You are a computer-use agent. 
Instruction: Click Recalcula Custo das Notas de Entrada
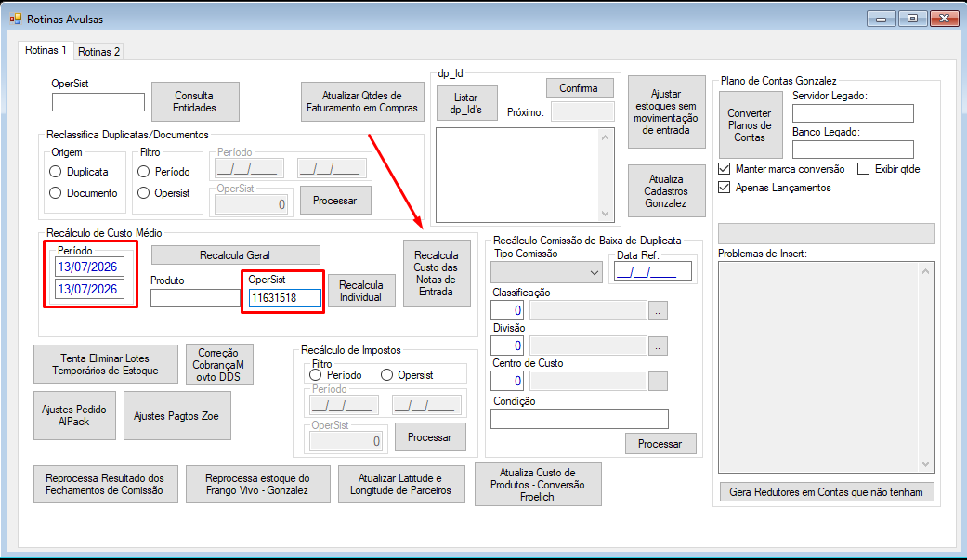coord(437,273)
